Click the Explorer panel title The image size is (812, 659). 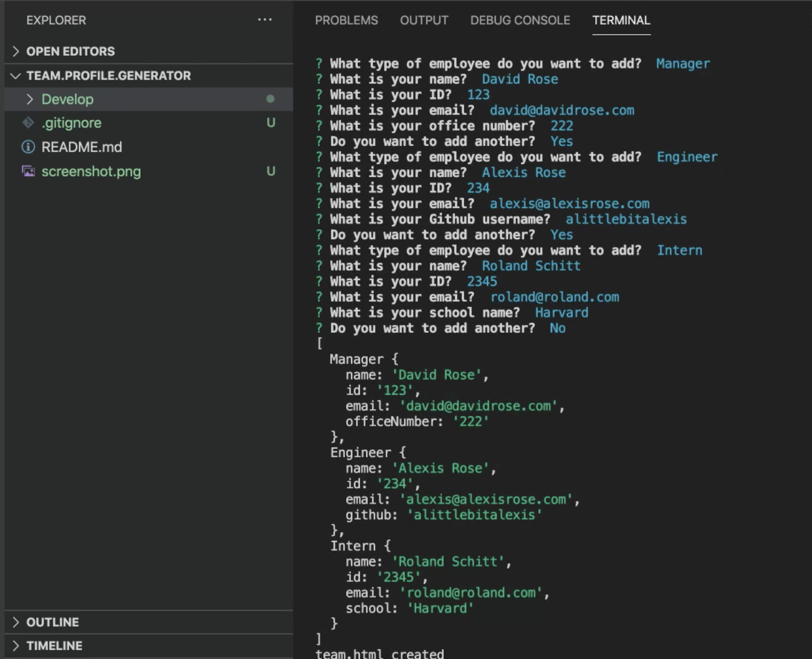(56, 20)
